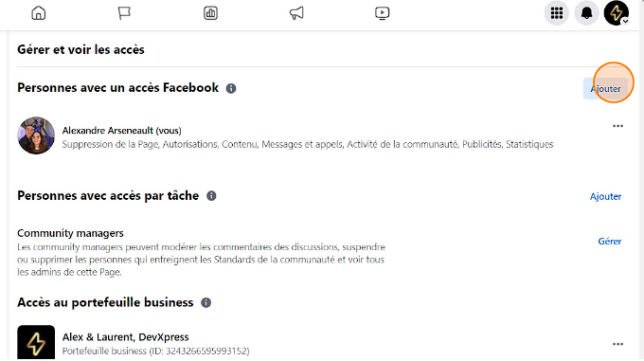Open the notifications bell
The width and height of the screenshot is (644, 361).
586,13
